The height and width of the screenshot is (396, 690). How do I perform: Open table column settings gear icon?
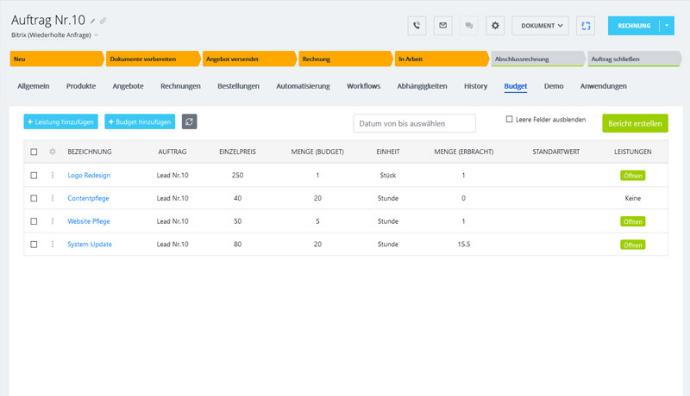point(52,151)
